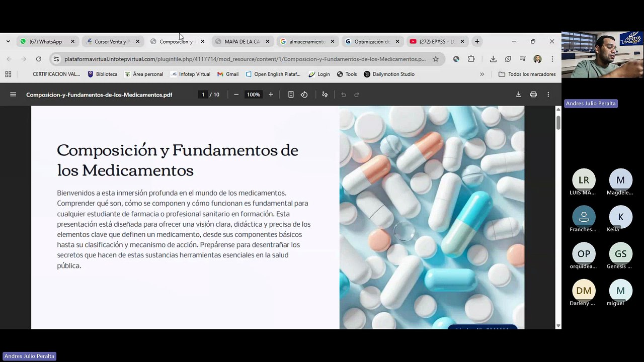Reload the current page
The image size is (644, 362).
tap(38, 59)
